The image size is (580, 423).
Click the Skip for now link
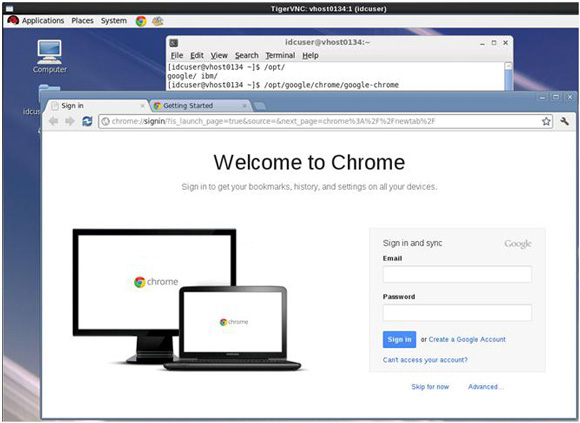[430, 387]
